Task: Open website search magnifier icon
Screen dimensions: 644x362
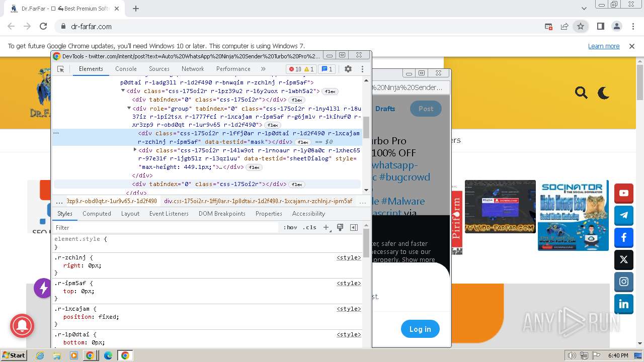Action: [581, 93]
